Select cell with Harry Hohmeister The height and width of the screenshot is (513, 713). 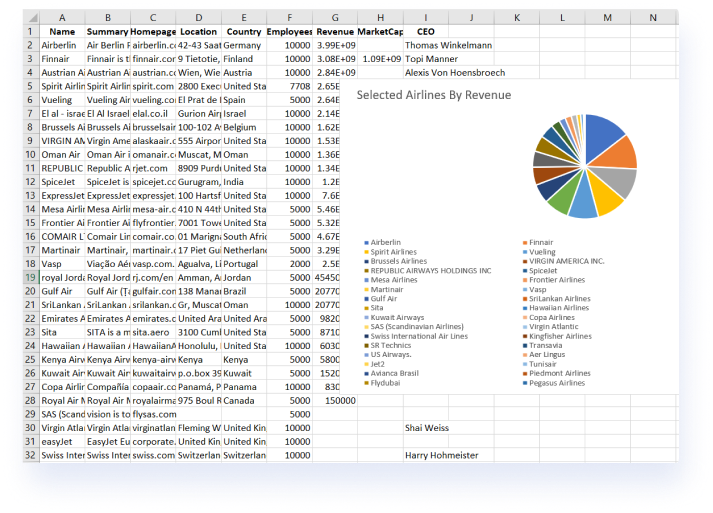(x=442, y=455)
